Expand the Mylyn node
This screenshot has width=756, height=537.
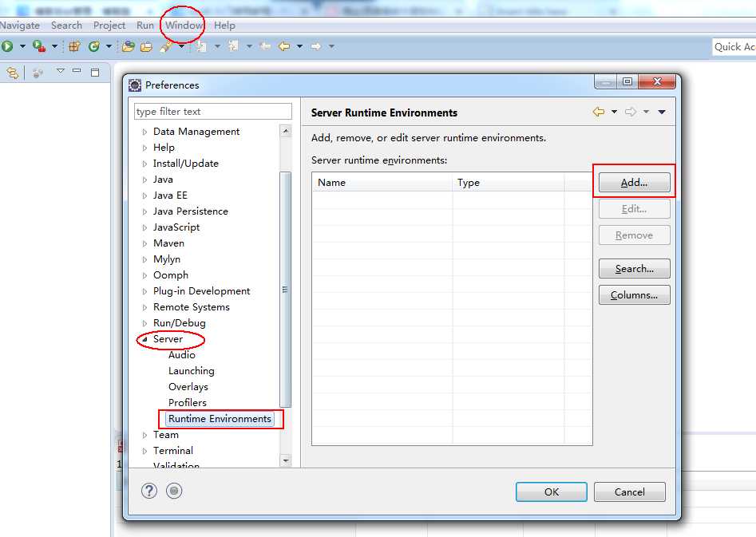(x=144, y=259)
